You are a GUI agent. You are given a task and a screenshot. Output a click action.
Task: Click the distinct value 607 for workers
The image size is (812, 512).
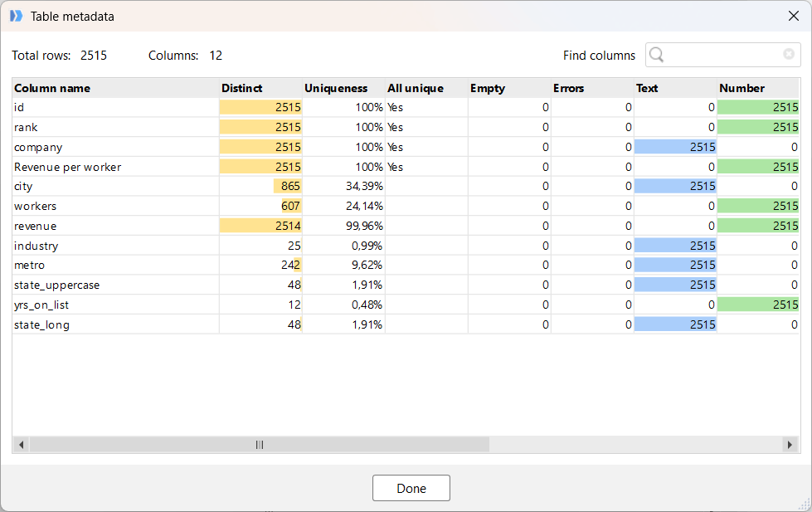coord(290,207)
